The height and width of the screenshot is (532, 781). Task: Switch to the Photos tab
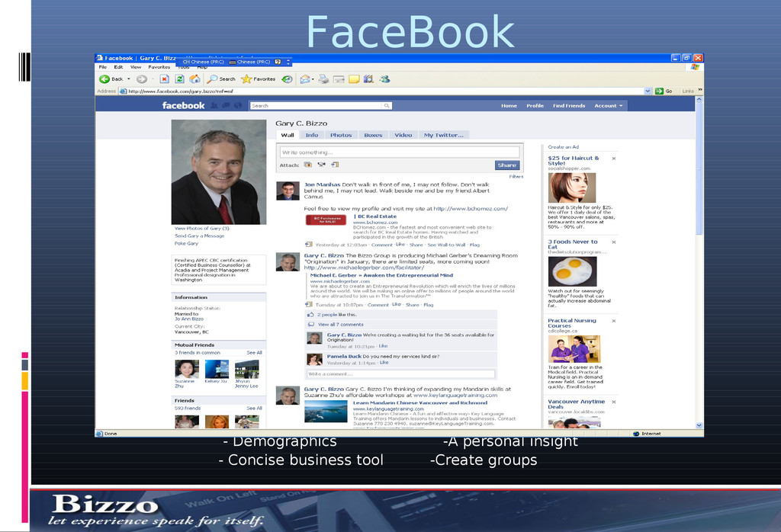coord(341,135)
